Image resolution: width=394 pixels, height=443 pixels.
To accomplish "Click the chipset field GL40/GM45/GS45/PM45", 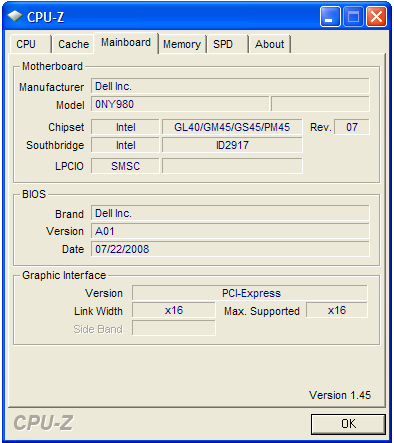I will tap(232, 127).
